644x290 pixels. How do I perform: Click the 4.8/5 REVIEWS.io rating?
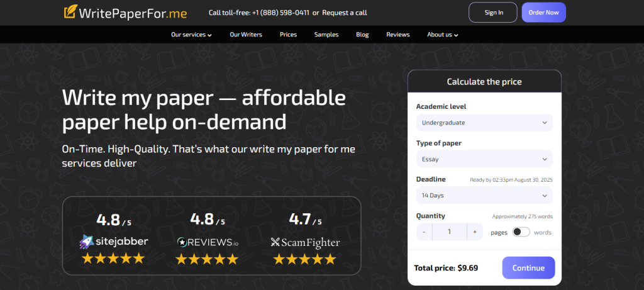point(208,220)
